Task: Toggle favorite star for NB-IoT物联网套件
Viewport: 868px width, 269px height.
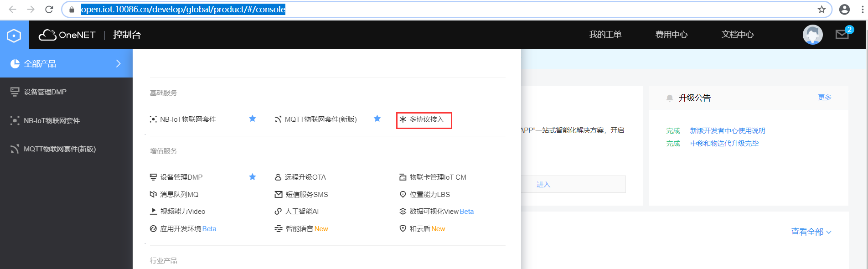Action: point(252,119)
